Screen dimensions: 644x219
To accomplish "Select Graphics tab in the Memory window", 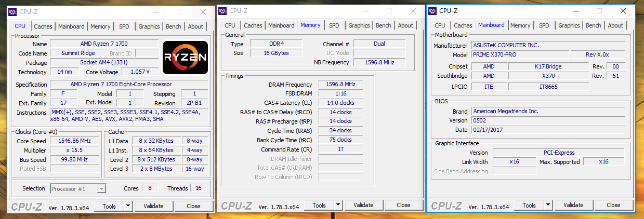I will 359,25.
